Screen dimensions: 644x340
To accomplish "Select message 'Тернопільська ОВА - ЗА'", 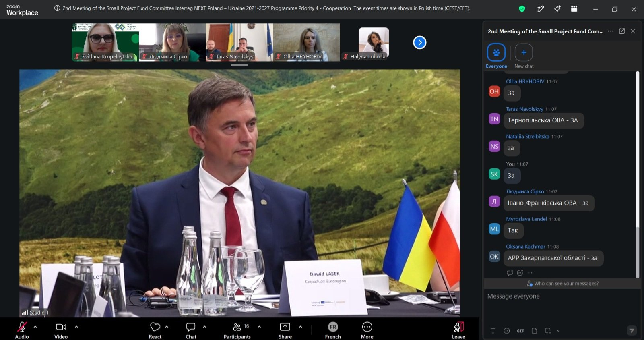I will (543, 120).
